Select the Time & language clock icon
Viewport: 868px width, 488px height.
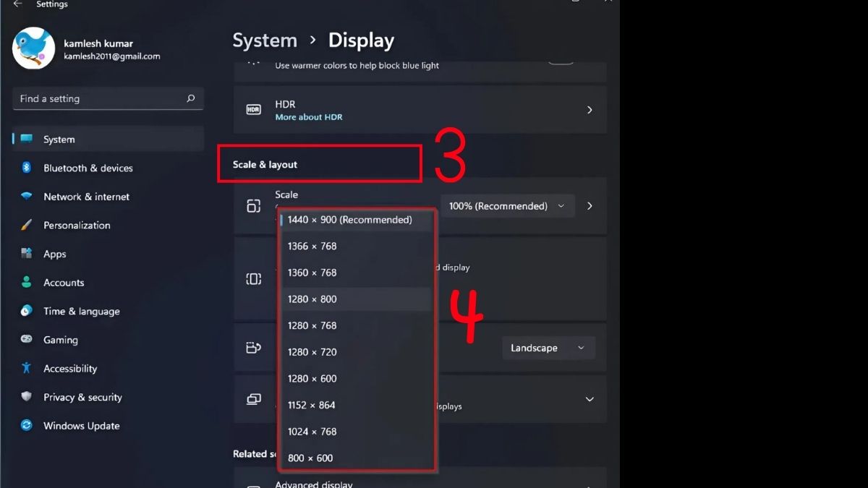pos(27,311)
